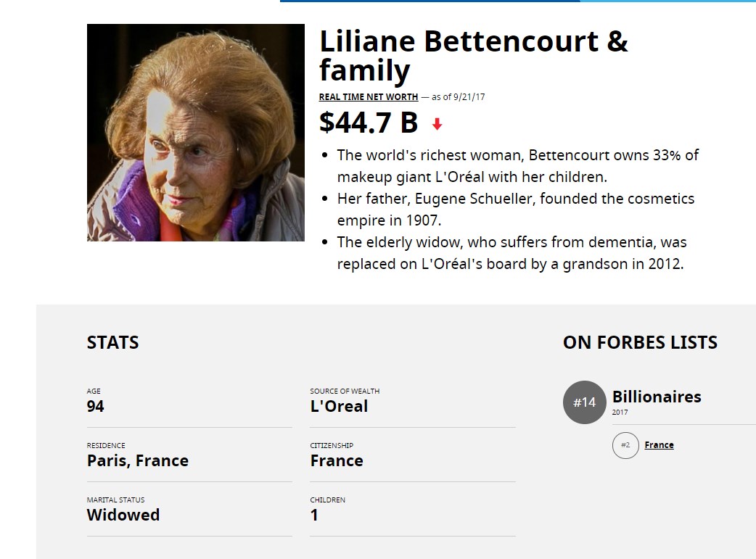Click the Billionaires list title

[657, 397]
